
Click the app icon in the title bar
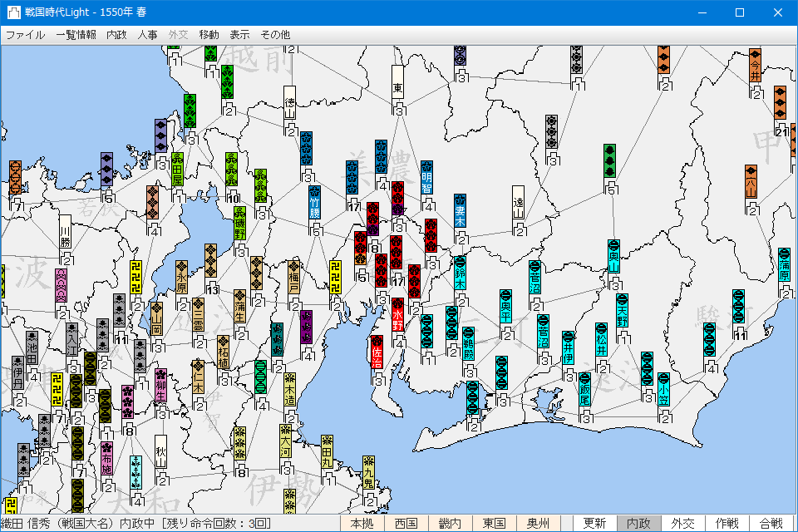point(14,12)
